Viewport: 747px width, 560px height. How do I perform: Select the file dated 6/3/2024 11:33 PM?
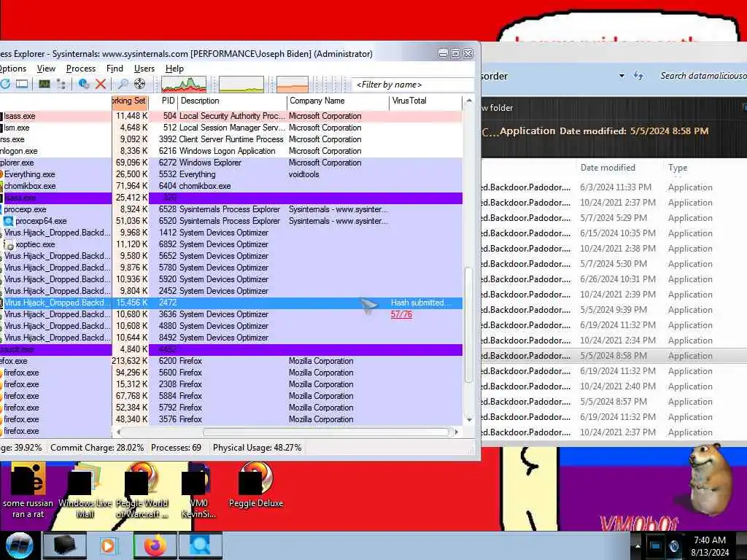[x=614, y=187]
